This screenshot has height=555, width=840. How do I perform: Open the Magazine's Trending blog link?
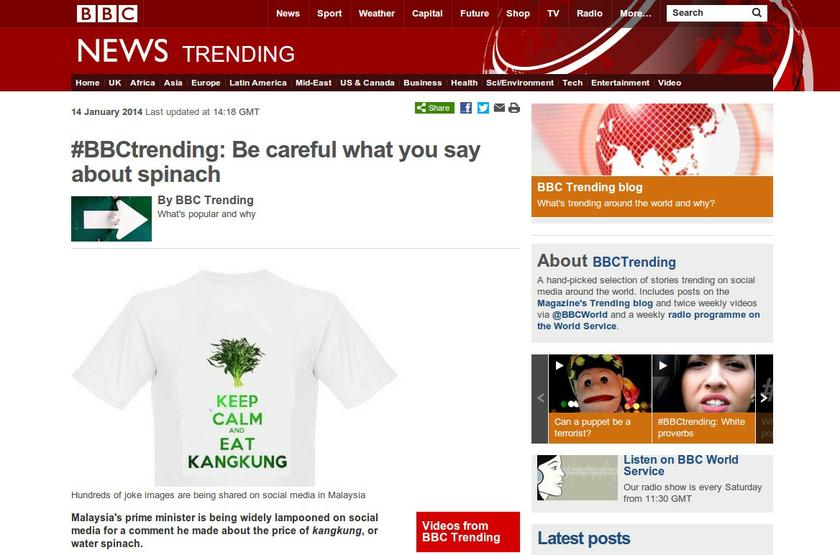[x=595, y=303]
